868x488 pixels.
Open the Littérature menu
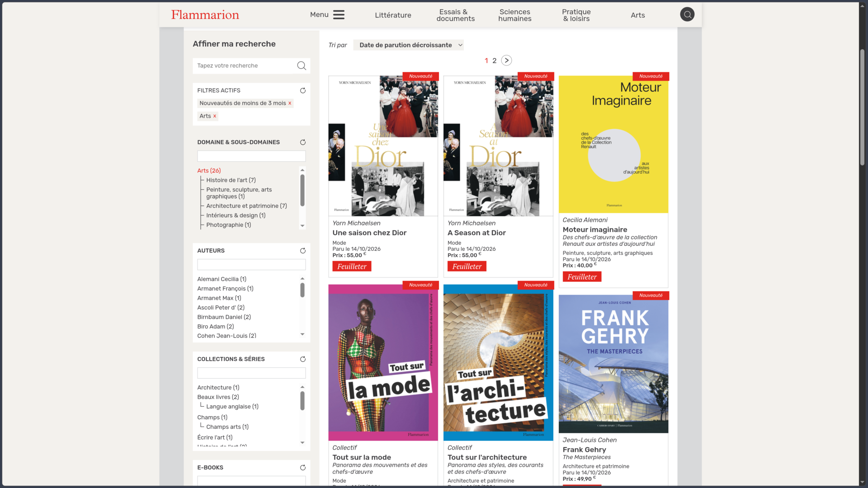coord(393,15)
